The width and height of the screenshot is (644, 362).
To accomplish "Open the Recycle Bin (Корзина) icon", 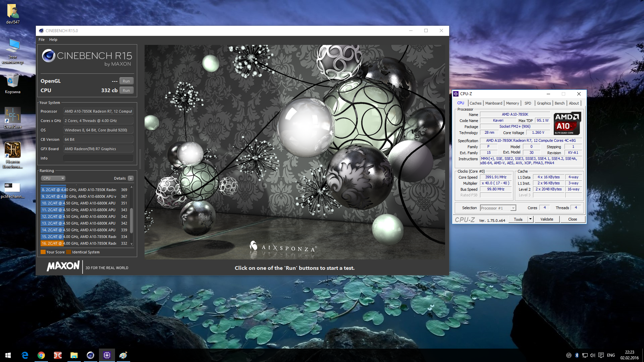I will [13, 81].
